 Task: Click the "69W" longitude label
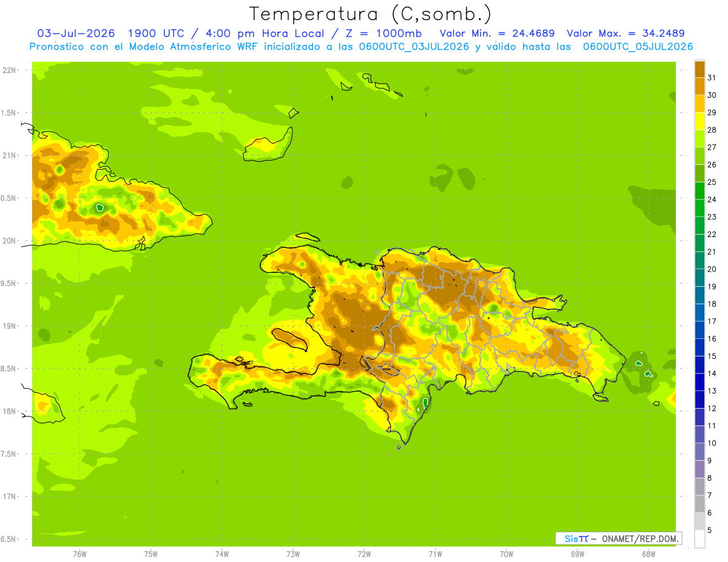pyautogui.click(x=578, y=554)
